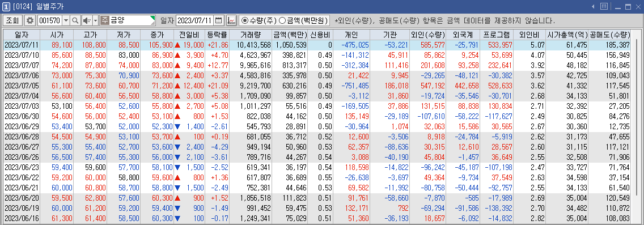Select the 수량(주) radio option
Image resolution: width=644 pixels, height=225 pixels.
tap(259, 20)
